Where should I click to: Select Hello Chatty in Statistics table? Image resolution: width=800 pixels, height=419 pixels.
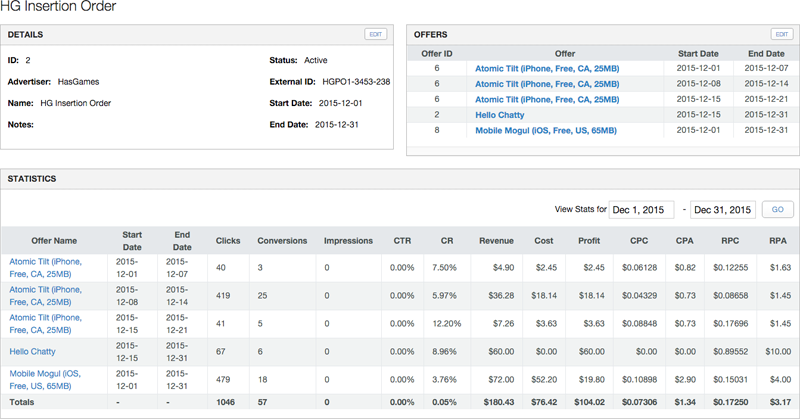pyautogui.click(x=32, y=351)
